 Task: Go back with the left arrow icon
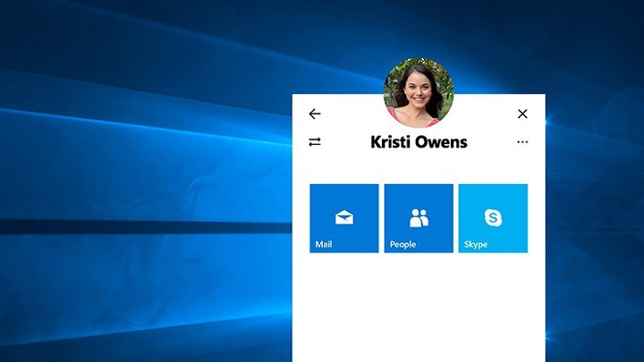click(x=315, y=114)
